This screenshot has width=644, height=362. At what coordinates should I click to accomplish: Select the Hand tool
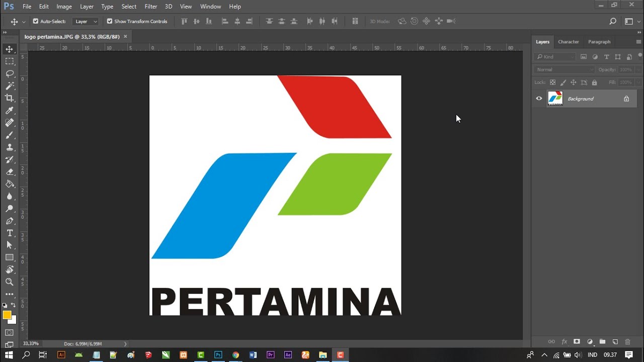point(10,270)
